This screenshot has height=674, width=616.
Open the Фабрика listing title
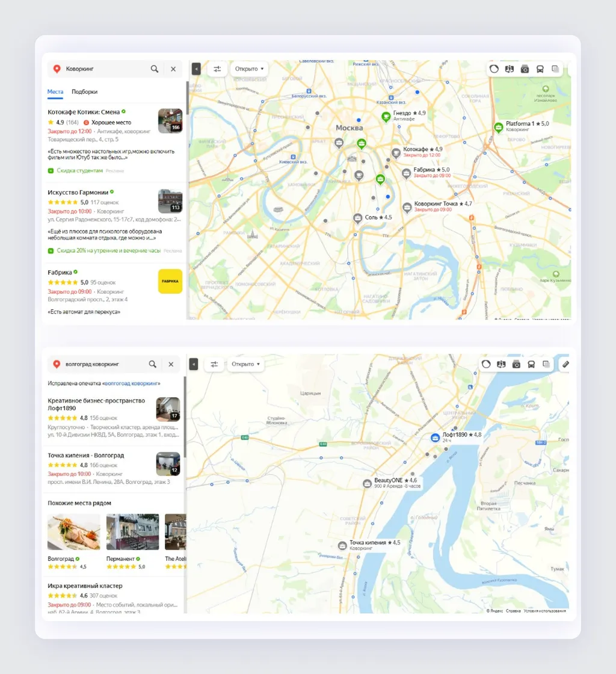60,272
